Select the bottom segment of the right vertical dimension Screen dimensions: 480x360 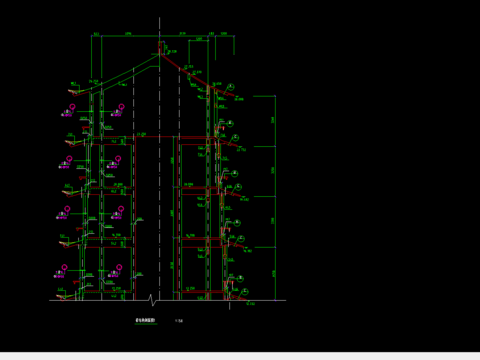click(275, 274)
